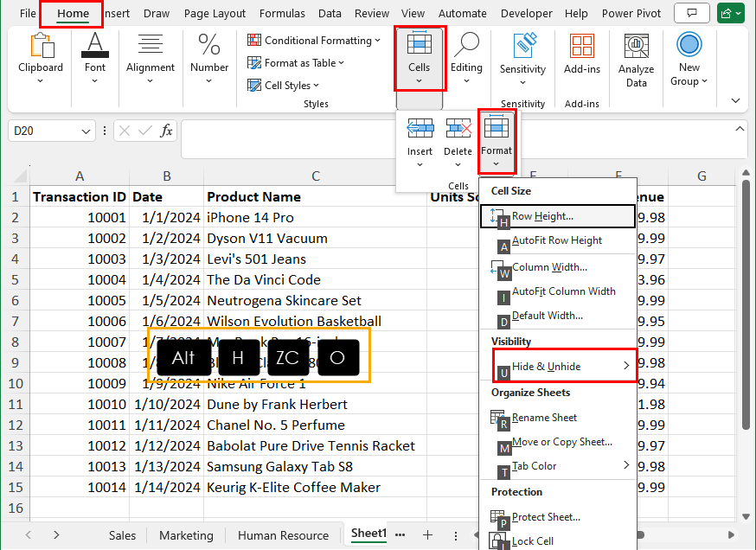Choose Row Height from Format menu

click(558, 216)
